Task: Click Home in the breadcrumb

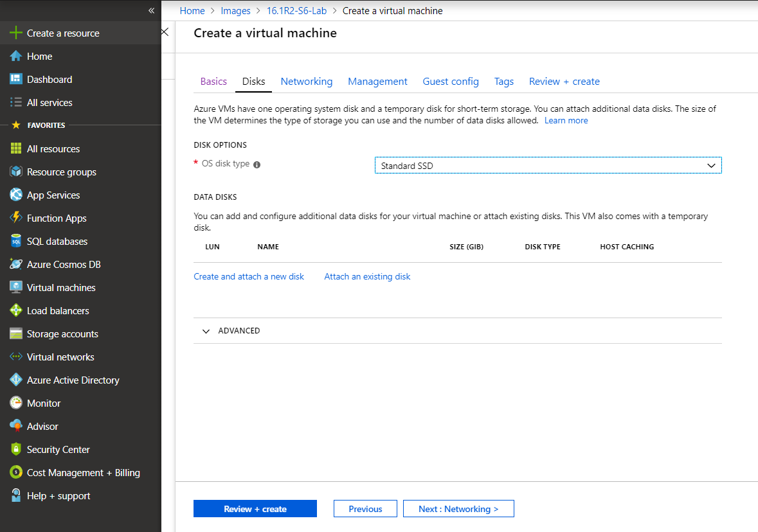Action: (192, 11)
